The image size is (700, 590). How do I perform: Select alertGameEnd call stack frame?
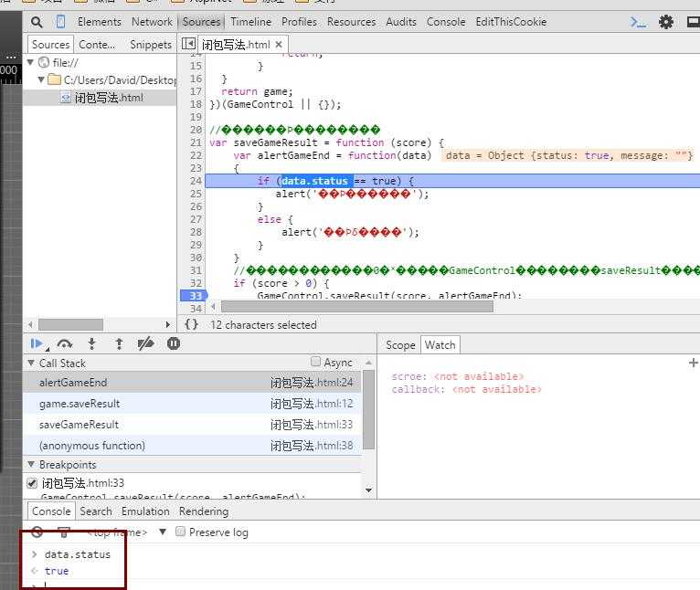[x=192, y=383]
